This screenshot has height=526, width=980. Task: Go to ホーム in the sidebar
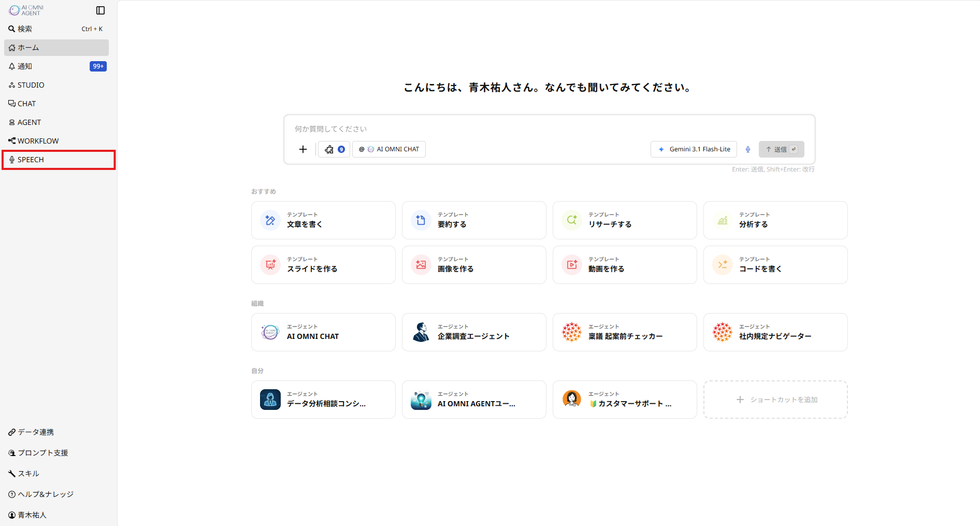pos(56,48)
